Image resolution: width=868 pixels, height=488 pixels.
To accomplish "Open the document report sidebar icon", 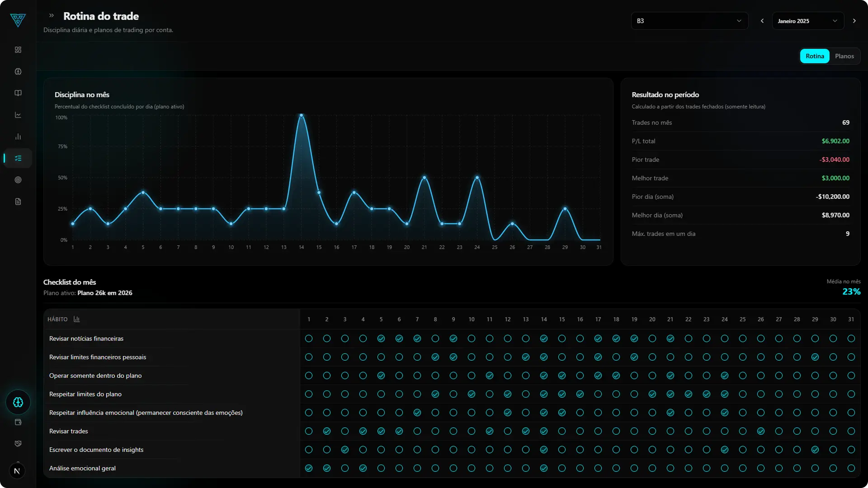I will pyautogui.click(x=18, y=202).
